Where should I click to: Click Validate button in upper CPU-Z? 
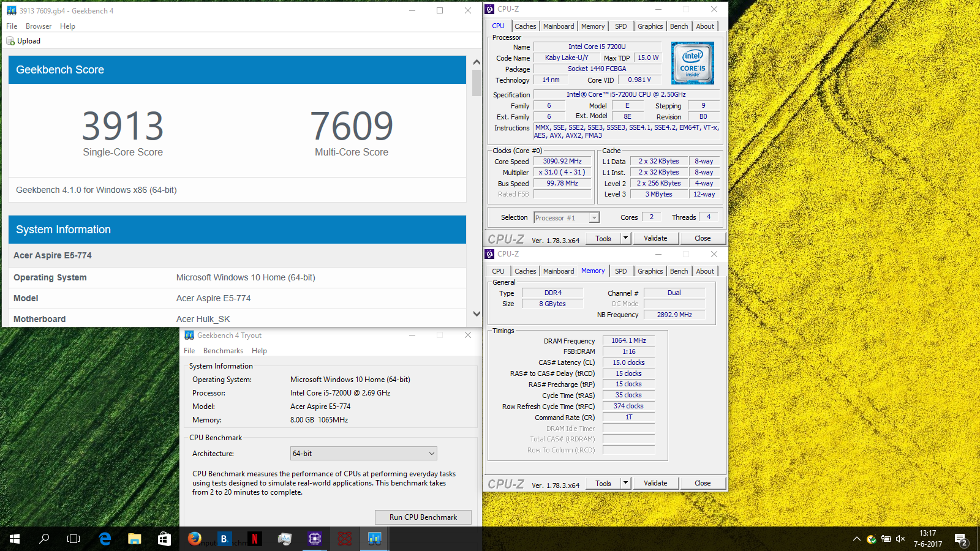point(655,238)
